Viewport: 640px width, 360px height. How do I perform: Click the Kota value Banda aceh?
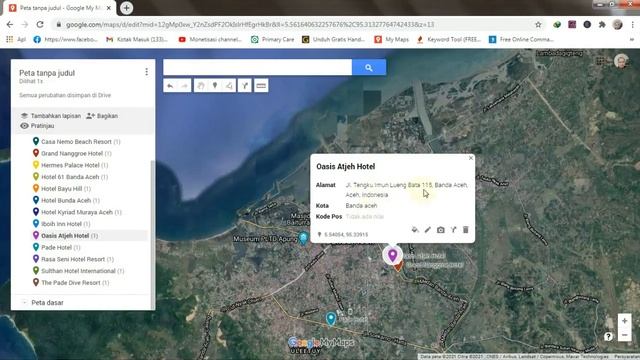[x=362, y=206]
